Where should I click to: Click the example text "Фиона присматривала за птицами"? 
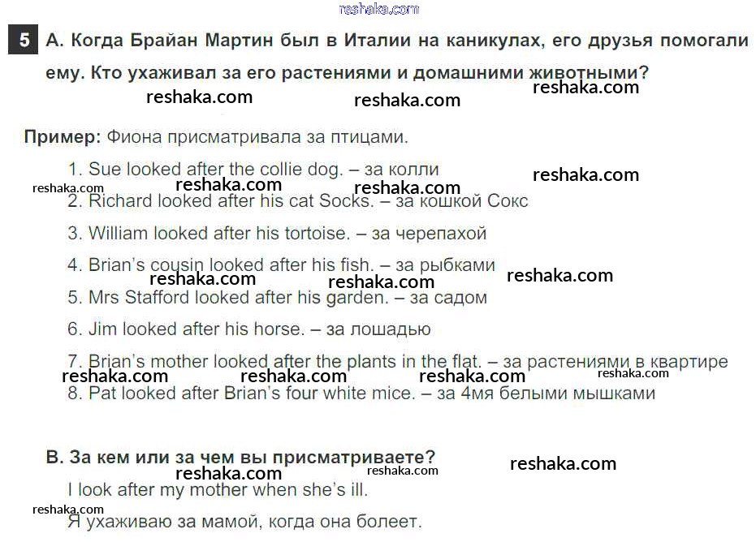pyautogui.click(x=257, y=136)
